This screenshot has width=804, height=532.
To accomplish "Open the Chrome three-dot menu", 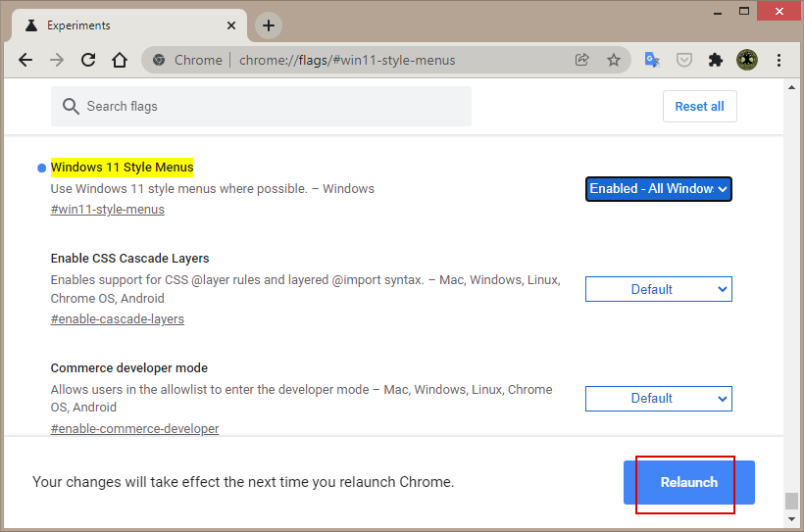I will pos(779,60).
